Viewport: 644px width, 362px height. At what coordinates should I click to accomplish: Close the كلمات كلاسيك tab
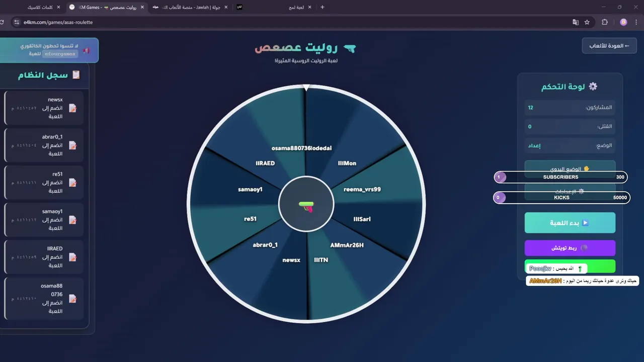(58, 7)
